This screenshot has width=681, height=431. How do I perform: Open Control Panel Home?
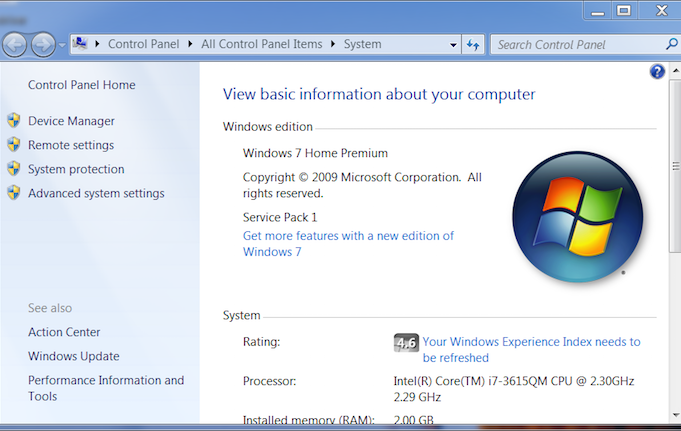coord(82,85)
